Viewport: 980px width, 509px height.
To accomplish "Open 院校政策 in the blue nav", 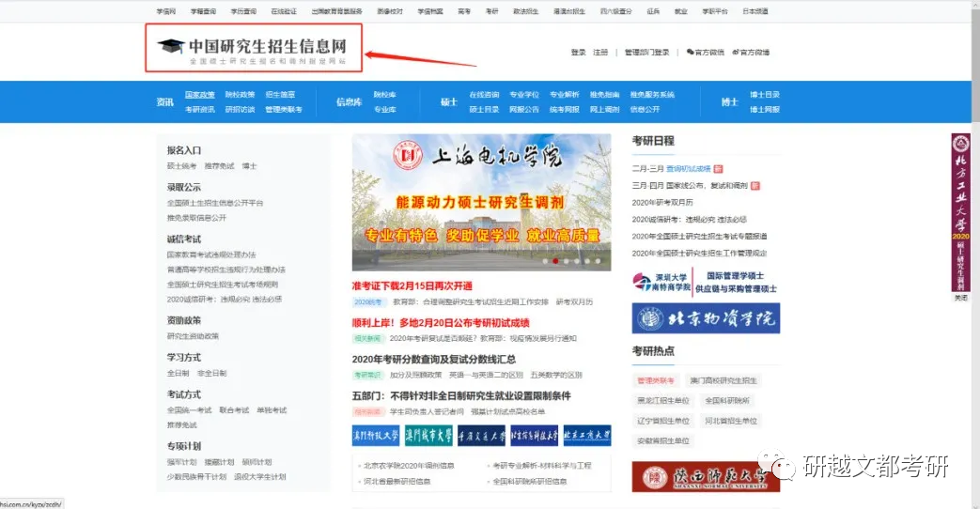I will [x=240, y=94].
